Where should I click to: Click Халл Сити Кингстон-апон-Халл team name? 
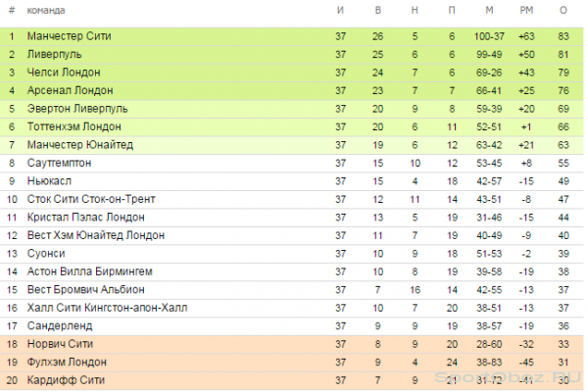(x=107, y=308)
